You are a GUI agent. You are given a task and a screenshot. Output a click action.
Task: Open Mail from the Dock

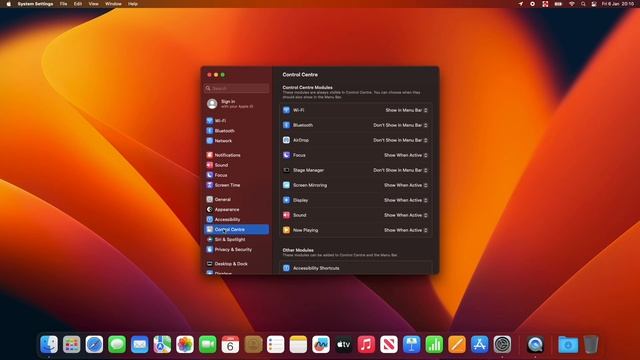click(x=140, y=344)
